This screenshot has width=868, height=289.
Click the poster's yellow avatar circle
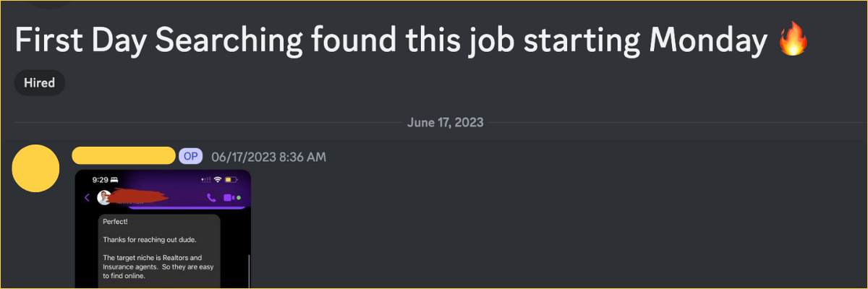[36, 168]
